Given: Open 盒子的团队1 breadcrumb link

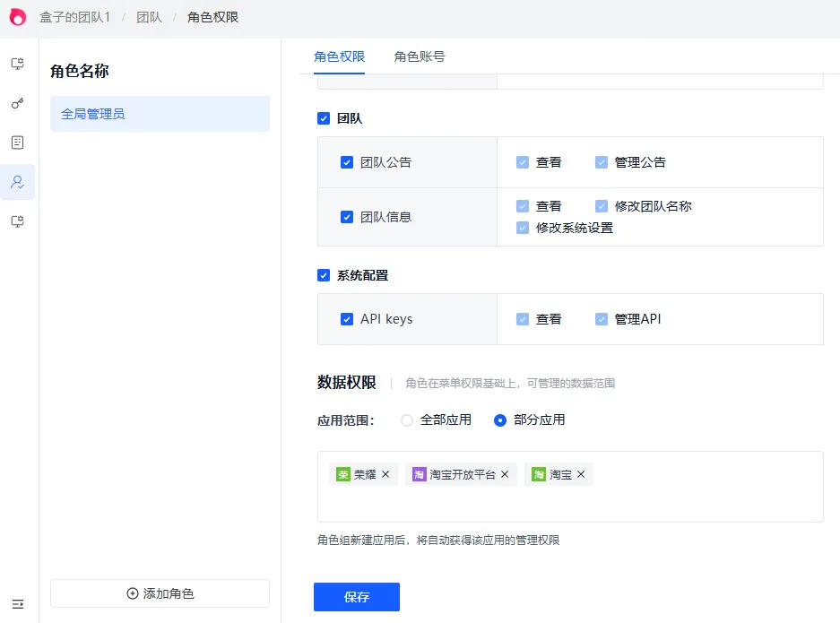Looking at the screenshot, I should [74, 17].
